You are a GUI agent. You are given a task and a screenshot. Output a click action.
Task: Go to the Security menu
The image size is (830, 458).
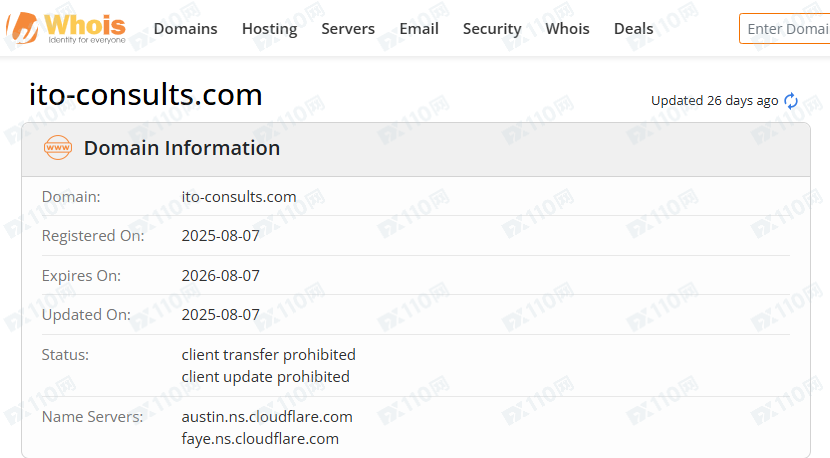pos(492,29)
